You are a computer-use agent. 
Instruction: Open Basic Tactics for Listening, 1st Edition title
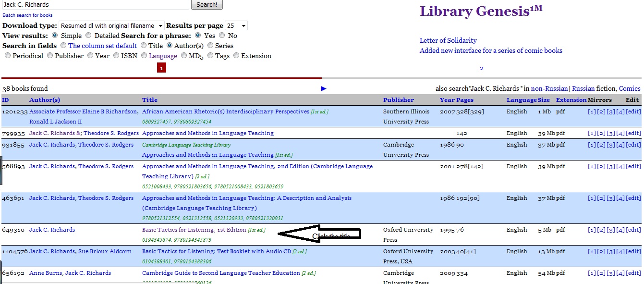point(194,230)
